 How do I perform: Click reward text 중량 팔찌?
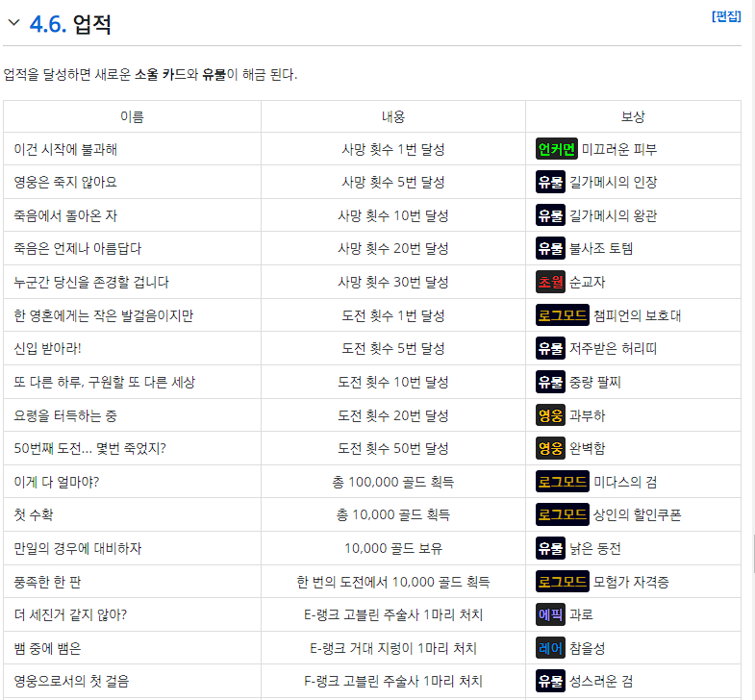[595, 383]
